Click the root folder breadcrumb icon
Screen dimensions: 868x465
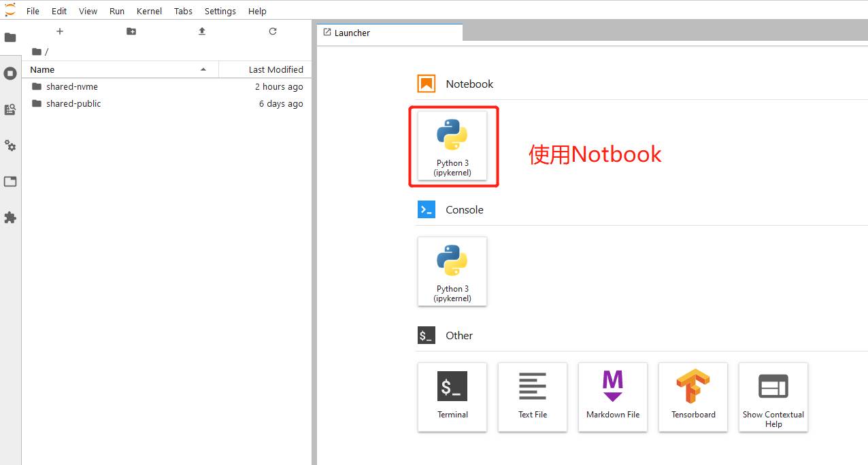click(37, 52)
